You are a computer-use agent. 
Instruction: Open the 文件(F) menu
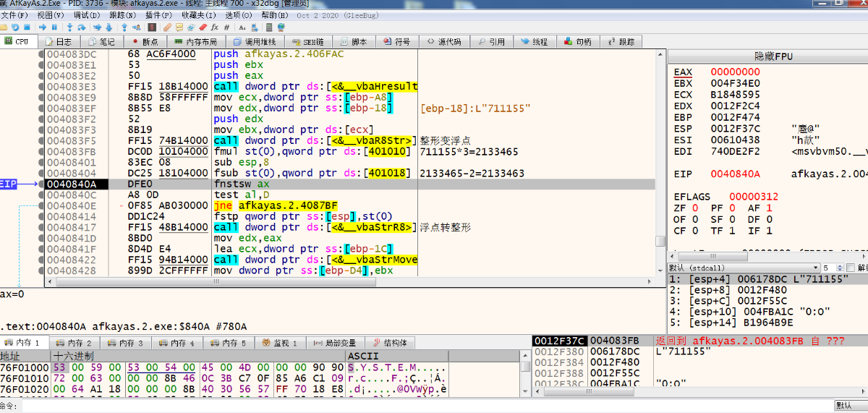(14, 14)
